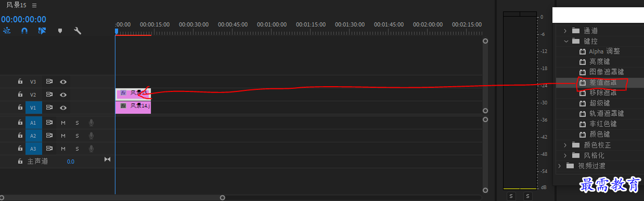
Task: Select the 风景15 sequence tab
Action: pos(16,5)
